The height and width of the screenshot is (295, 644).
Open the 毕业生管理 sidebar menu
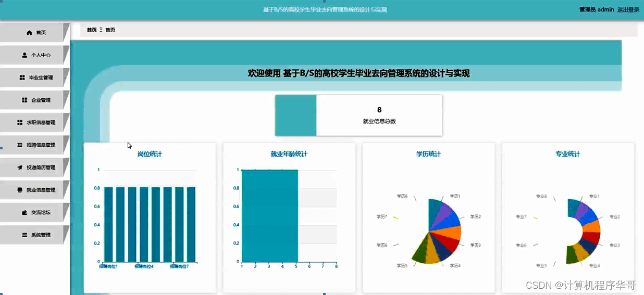[34, 78]
